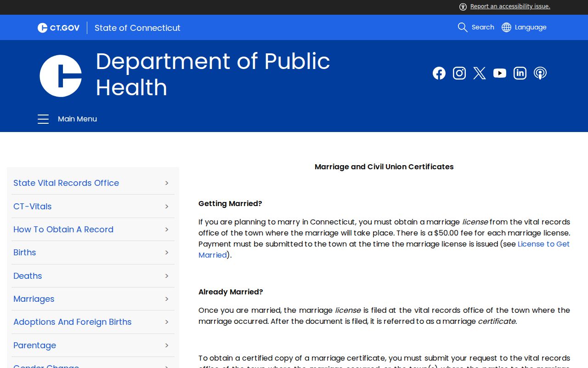Click the Department of Public Health title
This screenshot has width=588, height=368.
(x=213, y=74)
